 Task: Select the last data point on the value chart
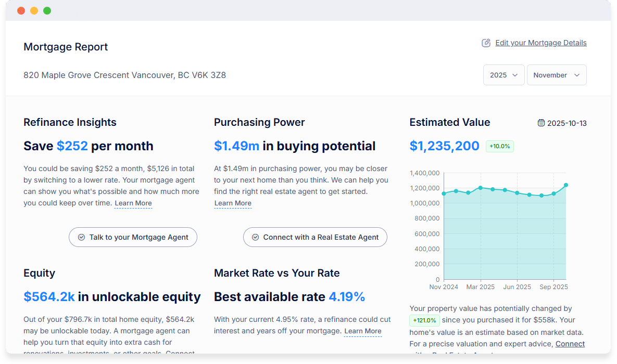point(566,185)
